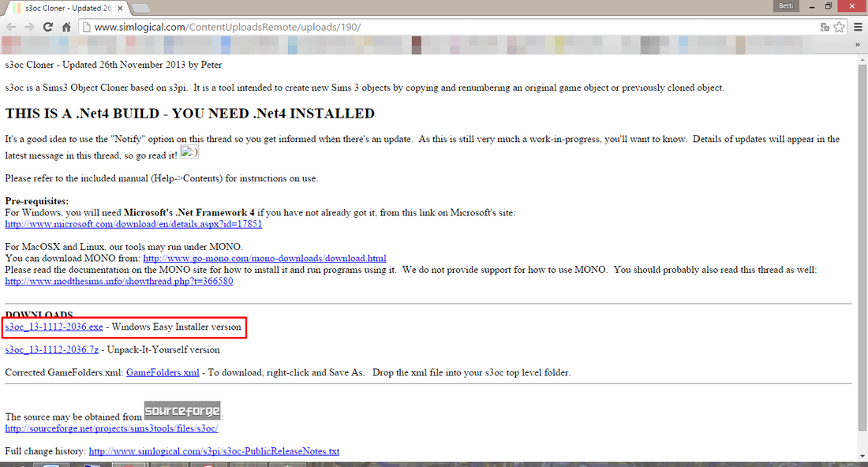Click the 'Unpack-It-Yourself version' text
Screen dimensions: 868x467
[x=163, y=349]
